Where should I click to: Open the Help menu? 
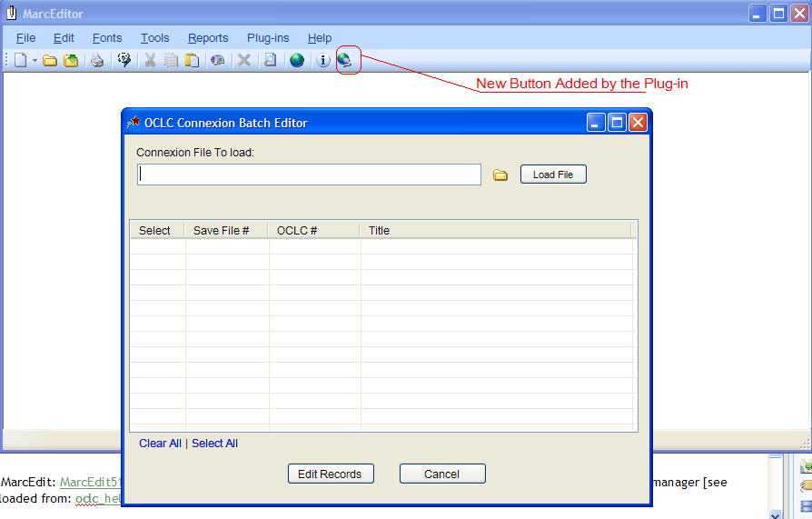pos(320,38)
